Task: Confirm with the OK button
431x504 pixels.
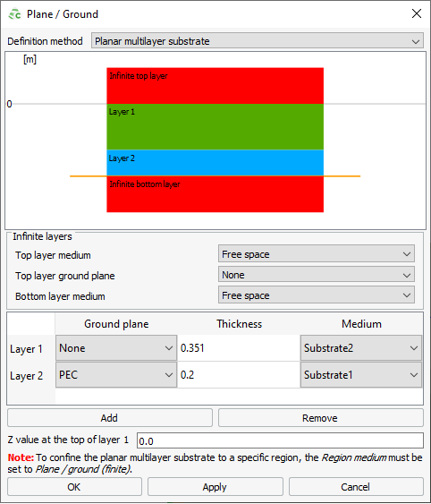Action: tap(74, 487)
